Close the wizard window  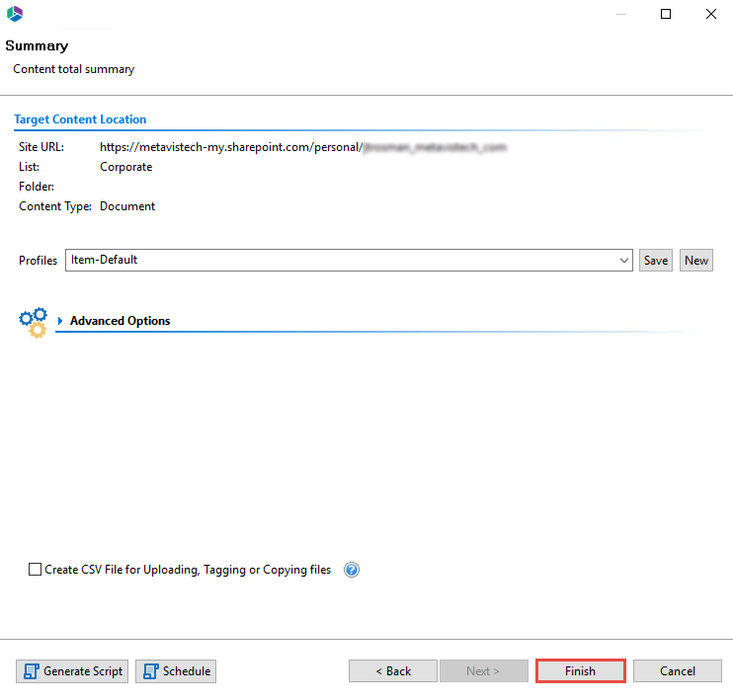click(711, 14)
